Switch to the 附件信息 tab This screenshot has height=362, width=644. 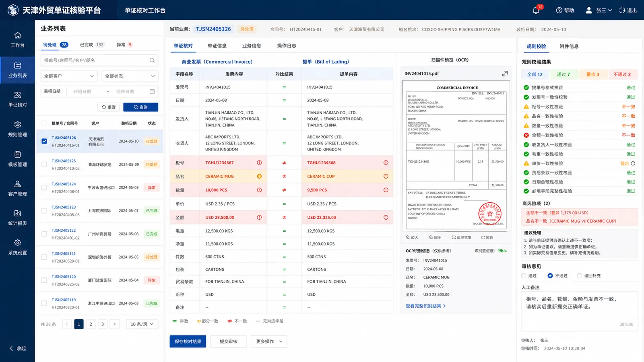pos(569,46)
